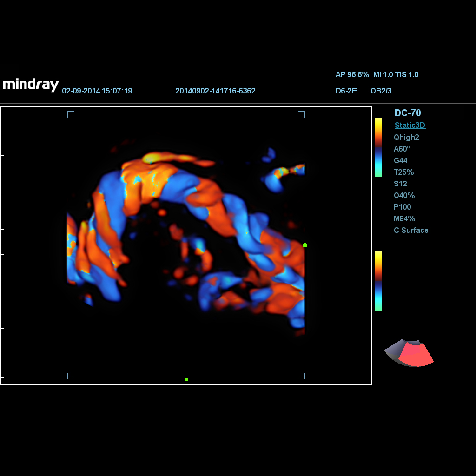Select the probe orientation indicator icon
The height and width of the screenshot is (476, 476).
[x=409, y=353]
